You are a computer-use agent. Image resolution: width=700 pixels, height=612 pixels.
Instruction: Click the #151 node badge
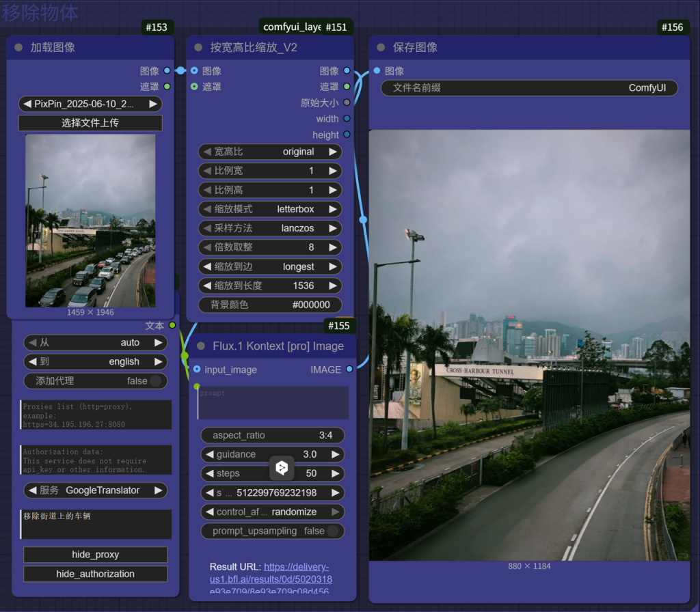point(336,27)
